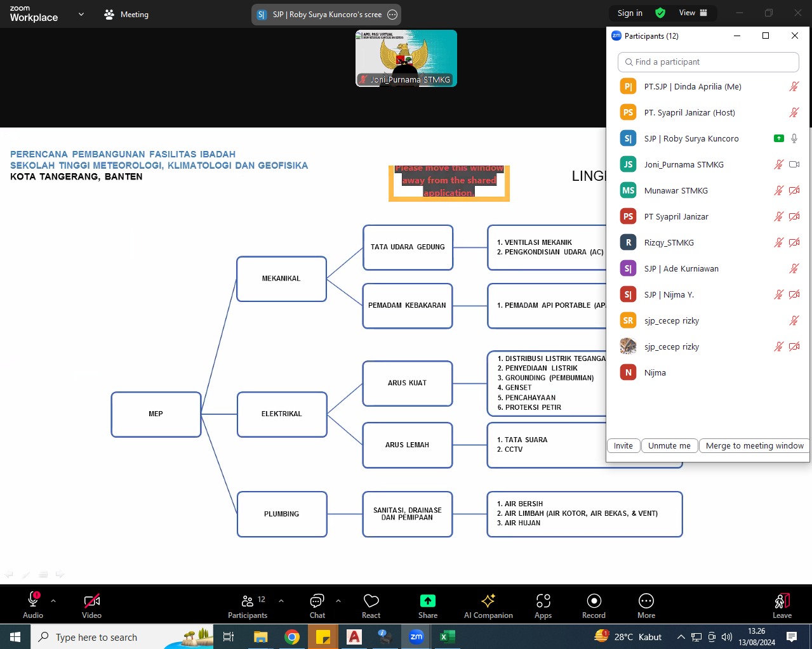Open Excel from the Windows taskbar
This screenshot has width=812, height=649.
coord(446,637)
